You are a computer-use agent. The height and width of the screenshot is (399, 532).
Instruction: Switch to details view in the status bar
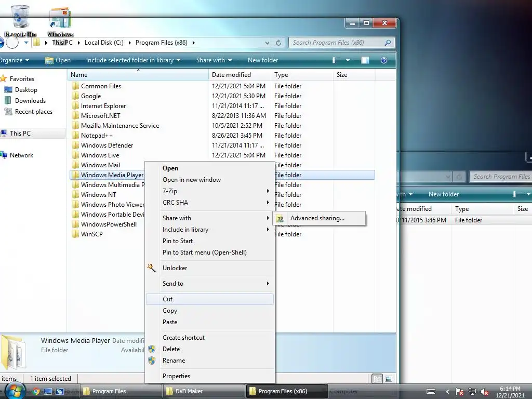click(377, 379)
